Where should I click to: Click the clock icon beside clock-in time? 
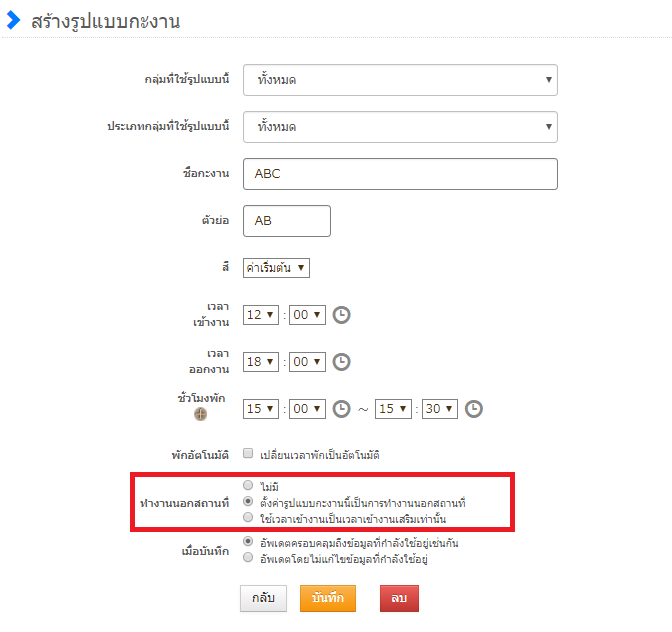coord(341,315)
